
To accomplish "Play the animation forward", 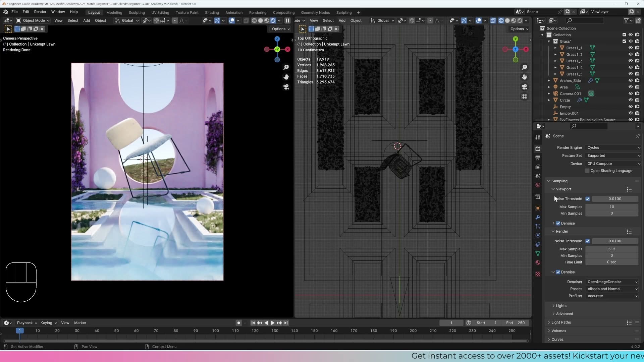I will pyautogui.click(x=272, y=323).
